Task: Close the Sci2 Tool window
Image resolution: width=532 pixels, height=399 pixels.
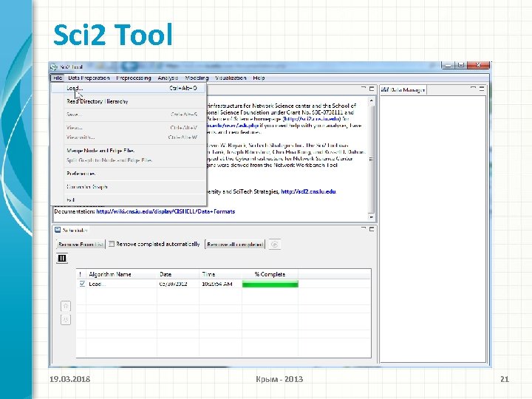Action: (x=478, y=65)
